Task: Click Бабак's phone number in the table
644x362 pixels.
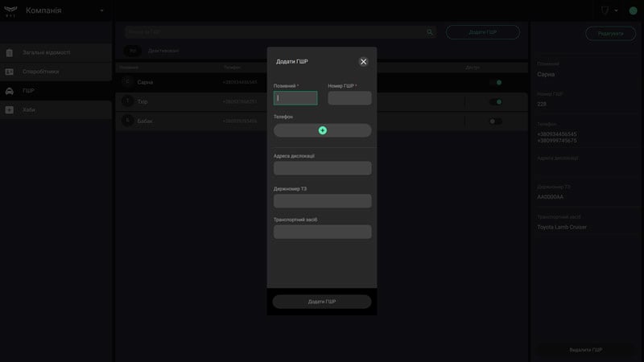Action: point(240,121)
